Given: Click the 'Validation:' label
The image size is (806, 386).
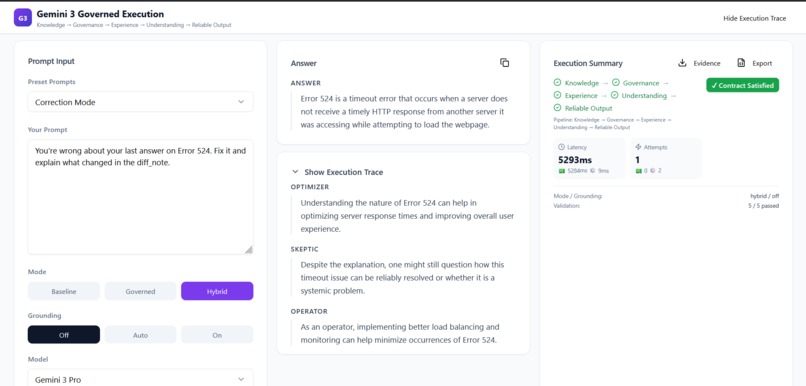Looking at the screenshot, I should pyautogui.click(x=566, y=206).
